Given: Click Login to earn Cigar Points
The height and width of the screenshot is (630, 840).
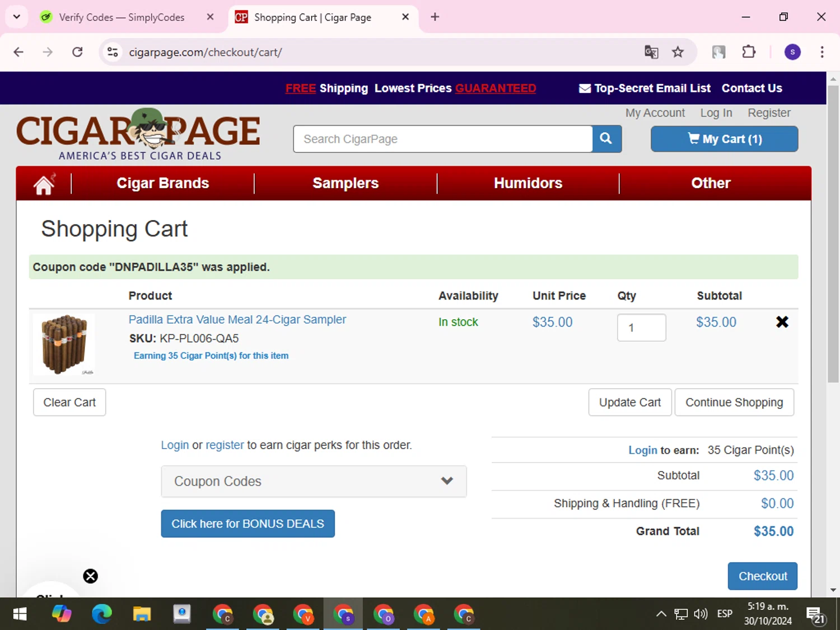Looking at the screenshot, I should click(643, 450).
